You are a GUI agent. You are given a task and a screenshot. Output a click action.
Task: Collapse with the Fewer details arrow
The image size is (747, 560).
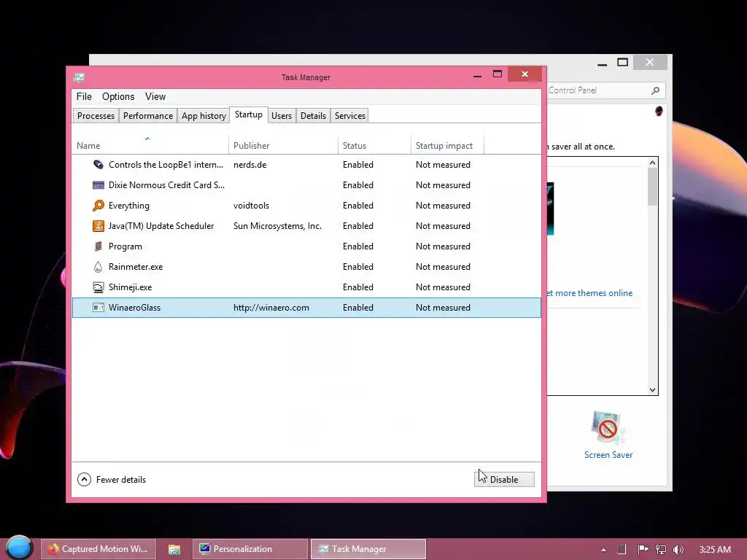84,479
